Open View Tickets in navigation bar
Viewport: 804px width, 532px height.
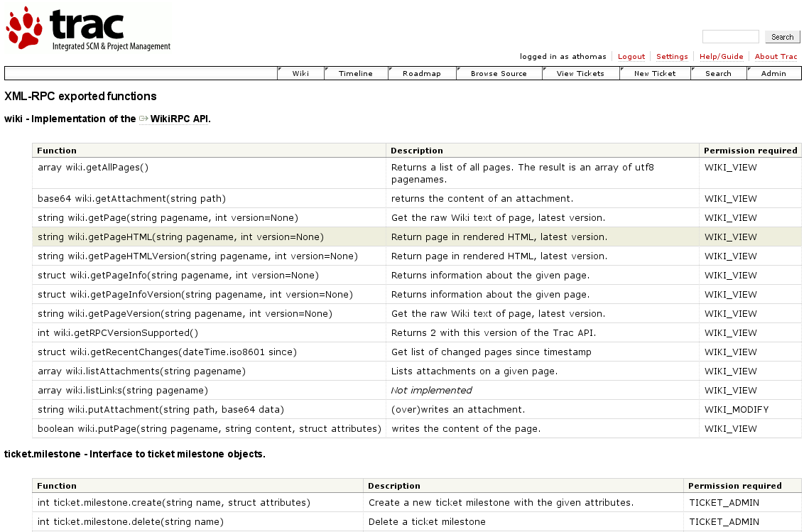(x=580, y=73)
